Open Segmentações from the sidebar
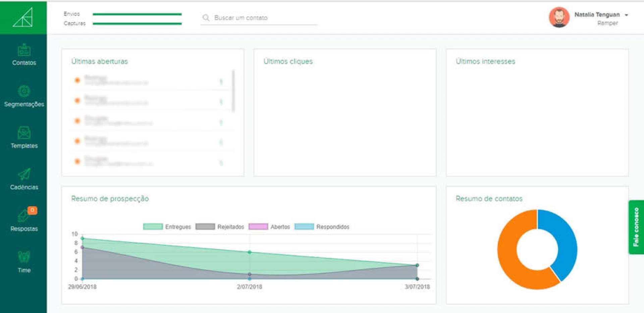 (24, 92)
